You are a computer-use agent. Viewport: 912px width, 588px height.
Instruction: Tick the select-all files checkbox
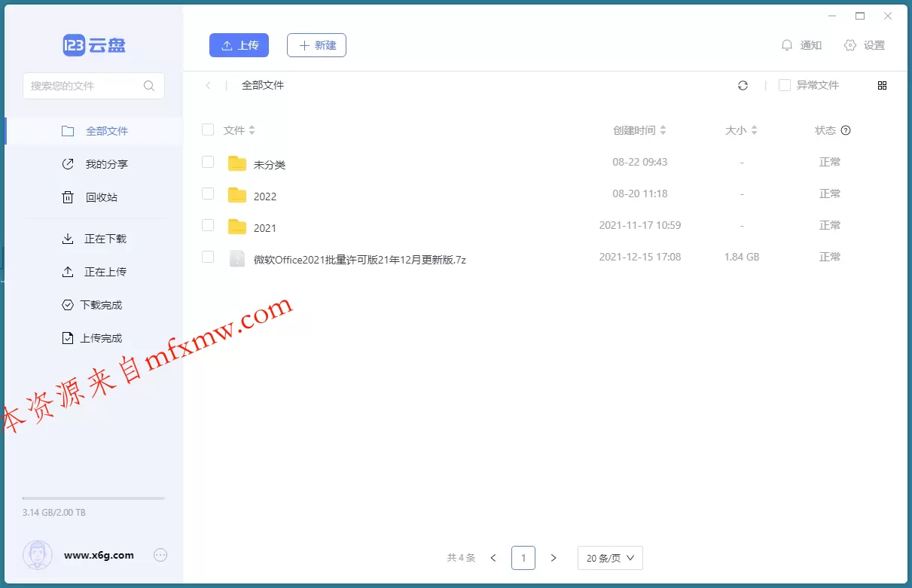pos(208,130)
